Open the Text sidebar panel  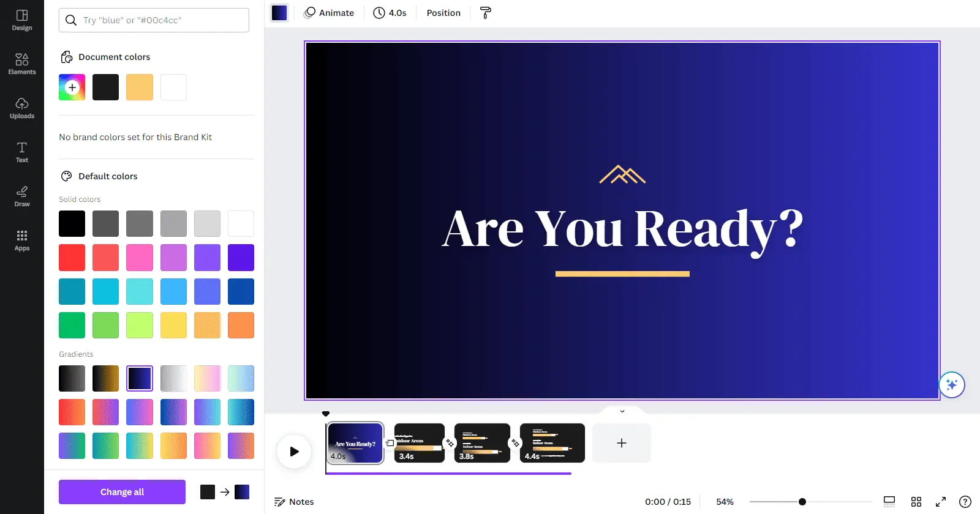point(22,152)
